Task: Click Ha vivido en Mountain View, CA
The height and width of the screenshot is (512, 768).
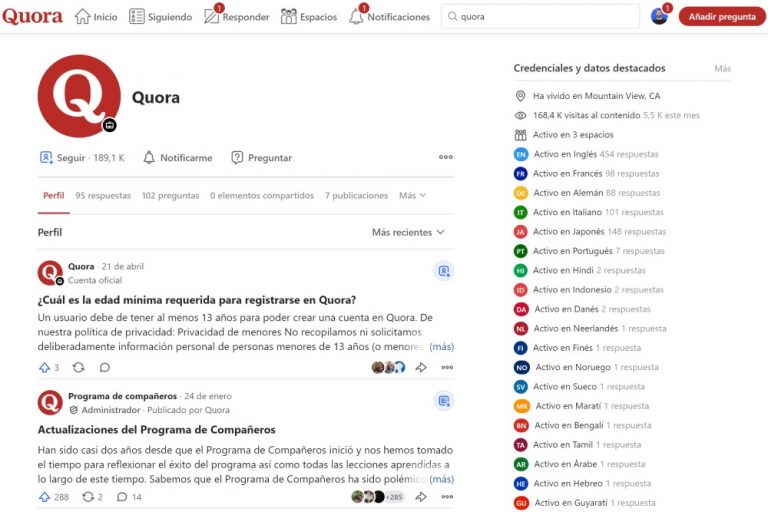Action: click(x=597, y=96)
